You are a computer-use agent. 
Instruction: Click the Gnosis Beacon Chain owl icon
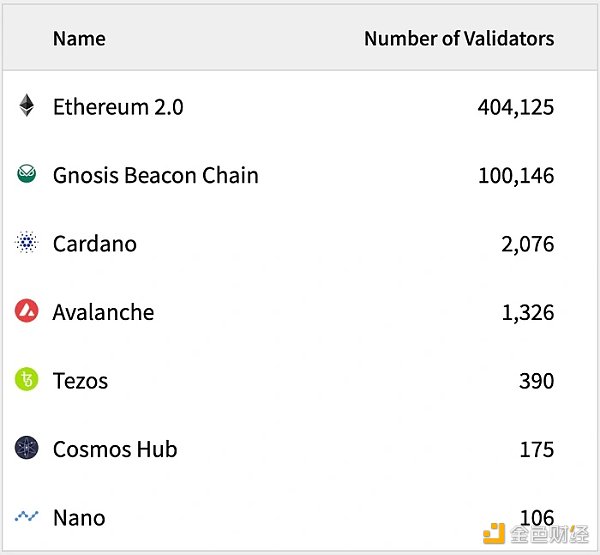[27, 175]
